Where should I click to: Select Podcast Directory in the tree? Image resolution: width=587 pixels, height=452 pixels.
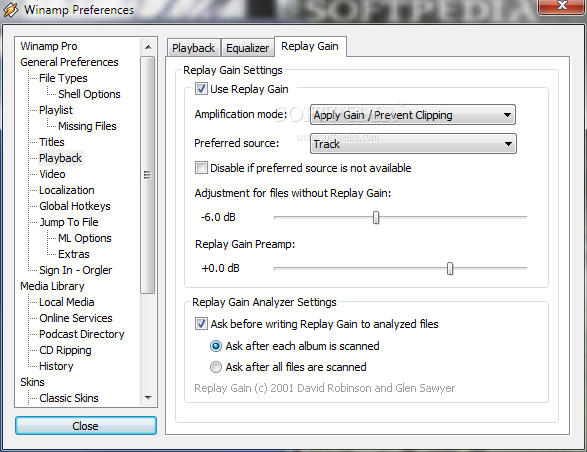coord(82,334)
